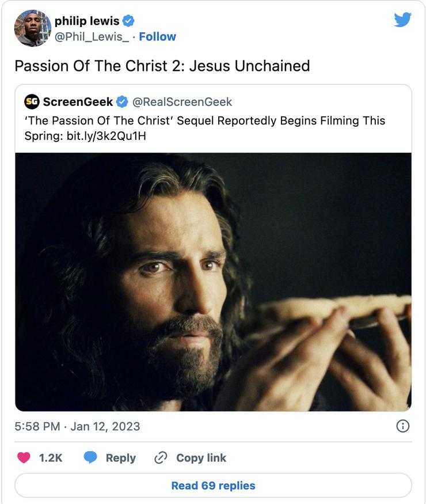Open the @Phil_Lewis_ handle link

pyautogui.click(x=92, y=36)
